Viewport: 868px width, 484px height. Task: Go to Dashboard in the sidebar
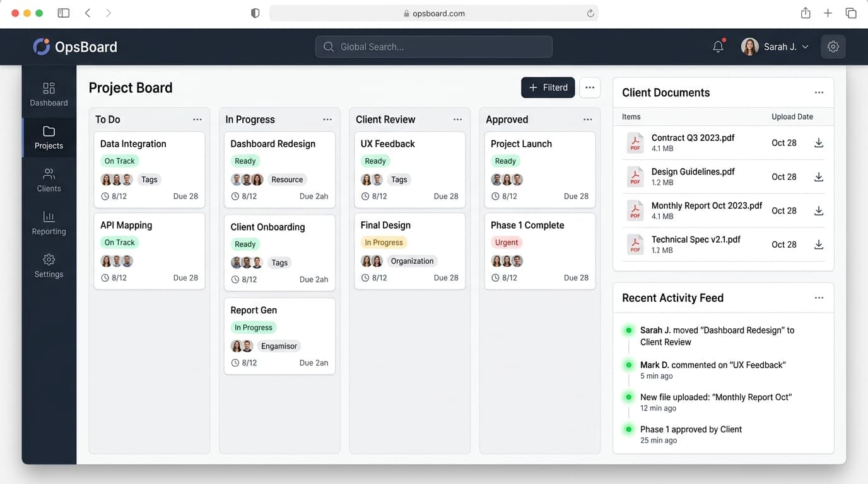[49, 94]
